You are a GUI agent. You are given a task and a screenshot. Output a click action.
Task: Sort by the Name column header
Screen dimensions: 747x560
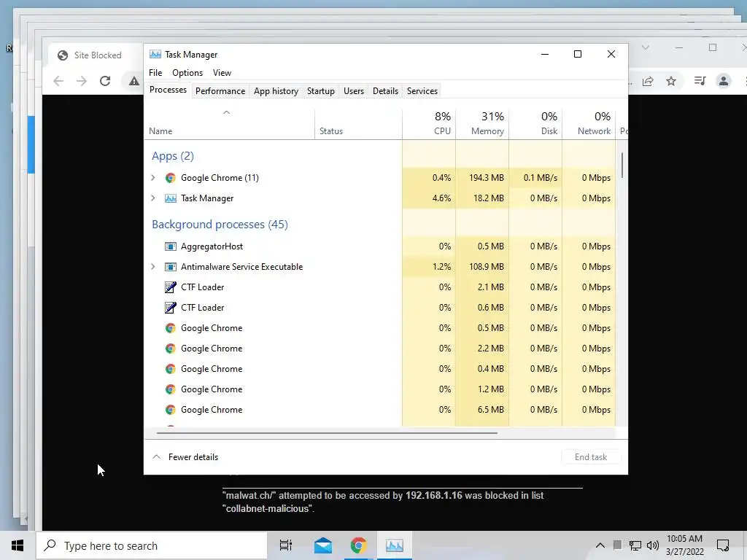click(229, 124)
